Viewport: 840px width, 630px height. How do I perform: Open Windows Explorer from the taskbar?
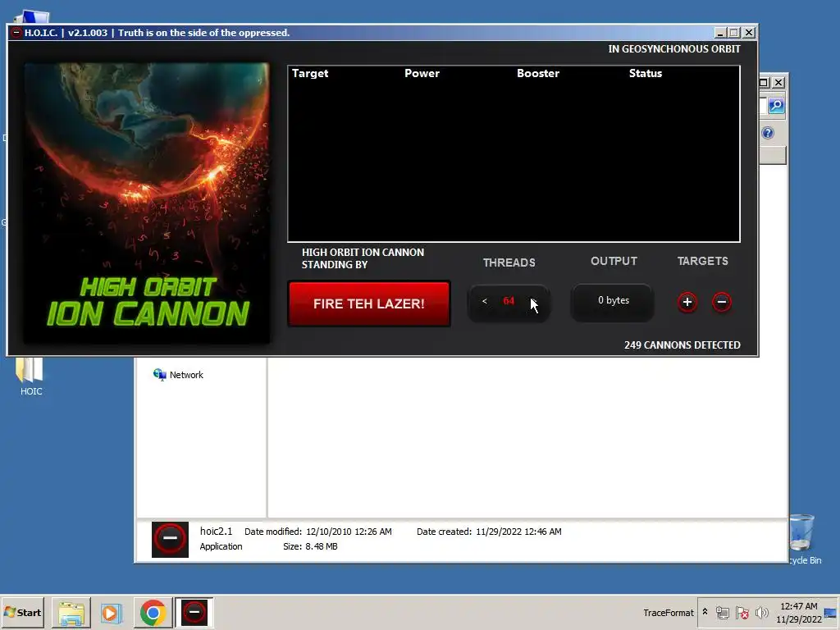(x=71, y=613)
